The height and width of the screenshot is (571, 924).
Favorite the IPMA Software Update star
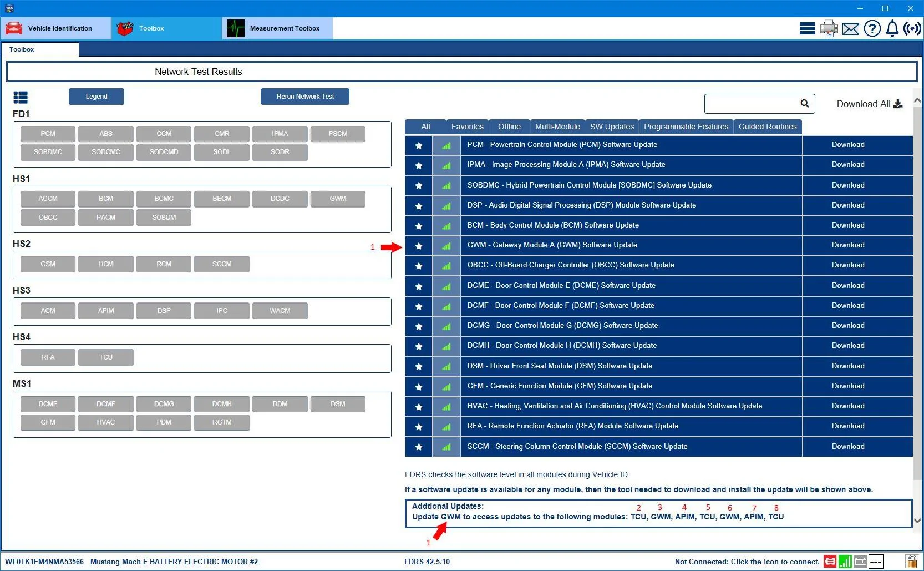click(x=419, y=165)
